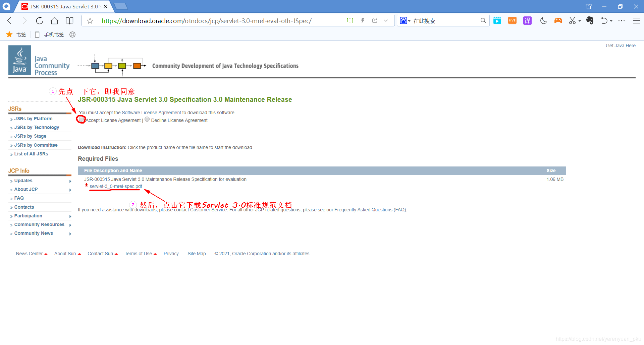644x345 pixels.
Task: Click the globe icon in the bookmarks bar
Action: coord(72,34)
